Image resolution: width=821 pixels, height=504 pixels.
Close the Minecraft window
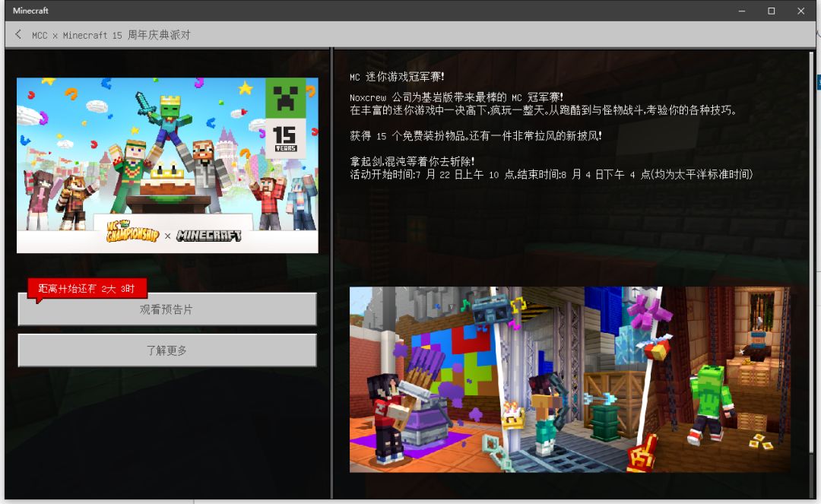click(800, 11)
